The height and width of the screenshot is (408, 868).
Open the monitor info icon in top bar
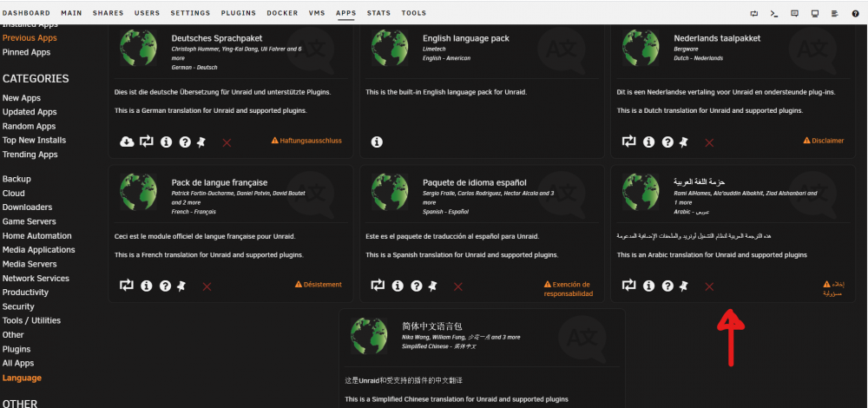(x=815, y=14)
